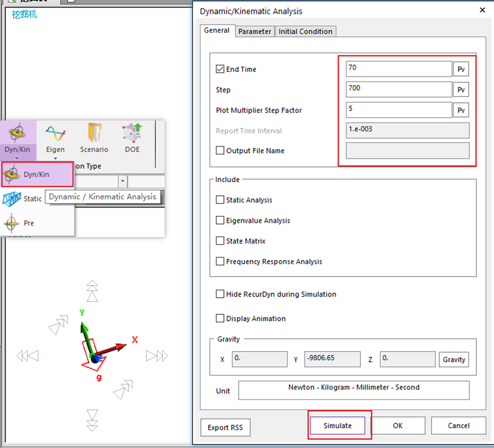
Task: Click the Output File Name text field
Action: (x=407, y=151)
